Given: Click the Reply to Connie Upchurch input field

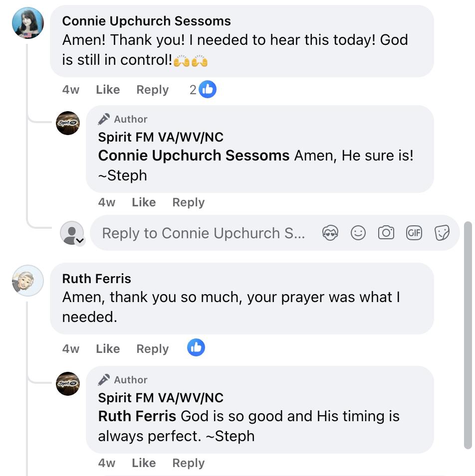Looking at the screenshot, I should [x=204, y=233].
